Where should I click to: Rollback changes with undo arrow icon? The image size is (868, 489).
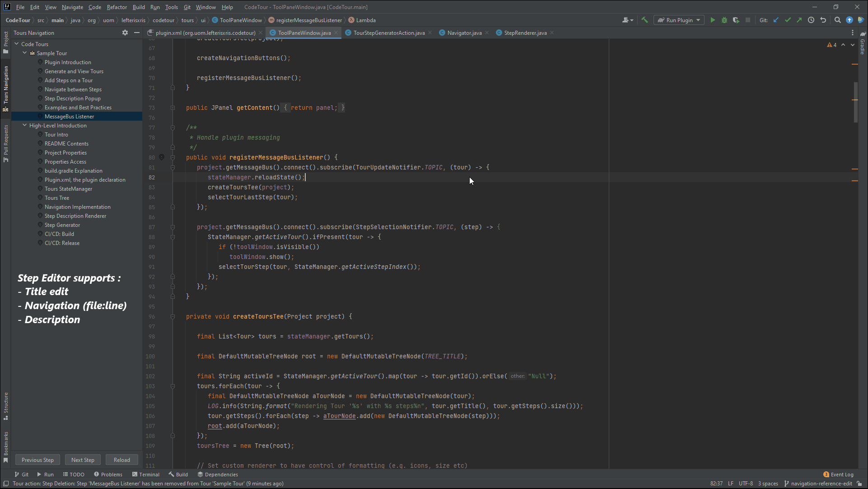(823, 20)
